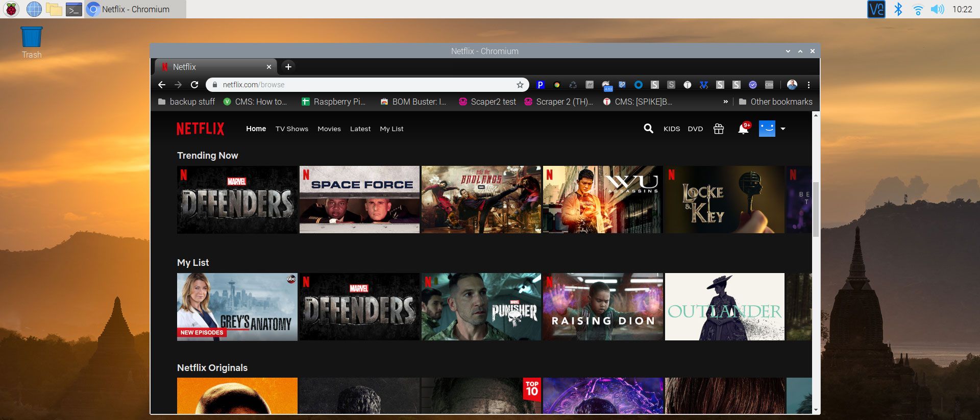This screenshot has height=420, width=980.
Task: Click the purple checkmark extension icon
Action: pyautogui.click(x=752, y=85)
